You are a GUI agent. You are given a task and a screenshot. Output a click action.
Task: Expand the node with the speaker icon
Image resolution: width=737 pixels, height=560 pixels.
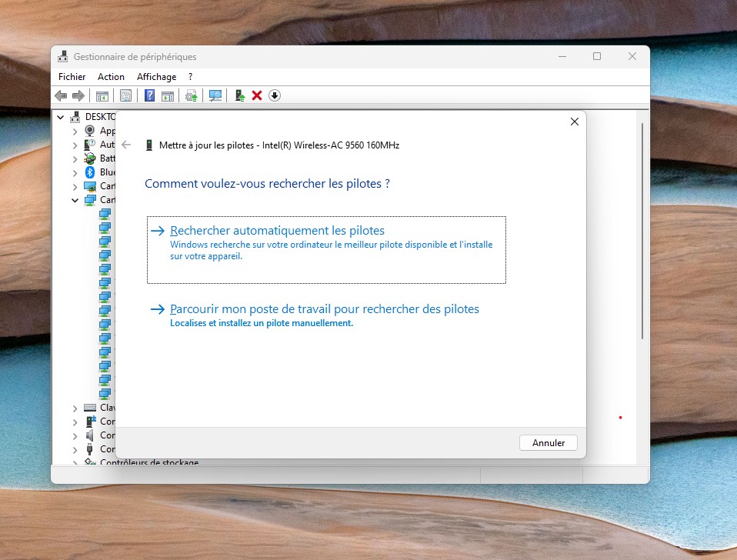pos(75,436)
